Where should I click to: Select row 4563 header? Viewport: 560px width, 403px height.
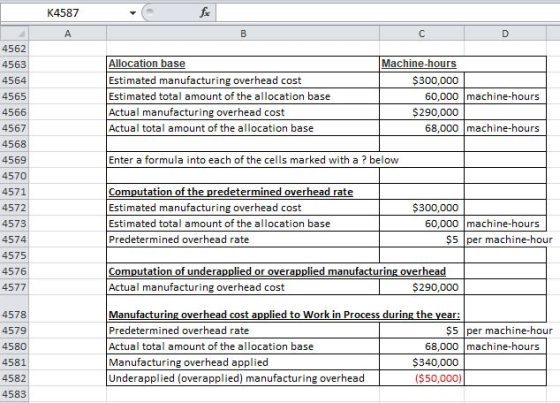(14, 64)
